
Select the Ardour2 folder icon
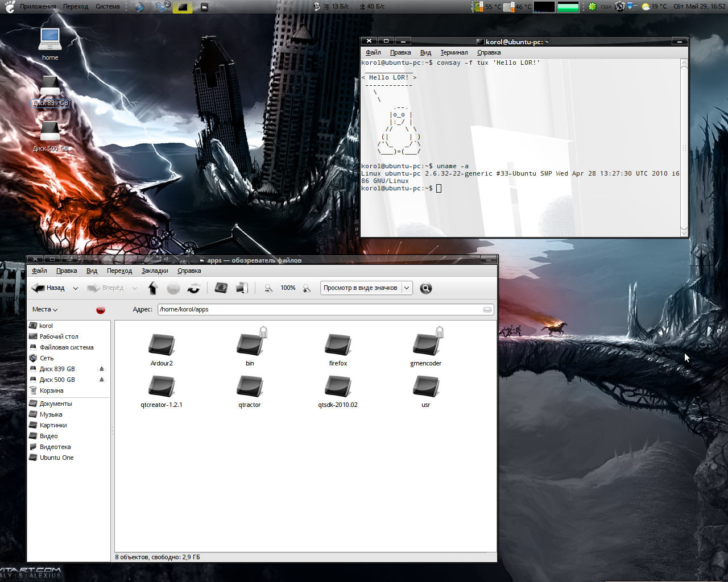tap(162, 344)
